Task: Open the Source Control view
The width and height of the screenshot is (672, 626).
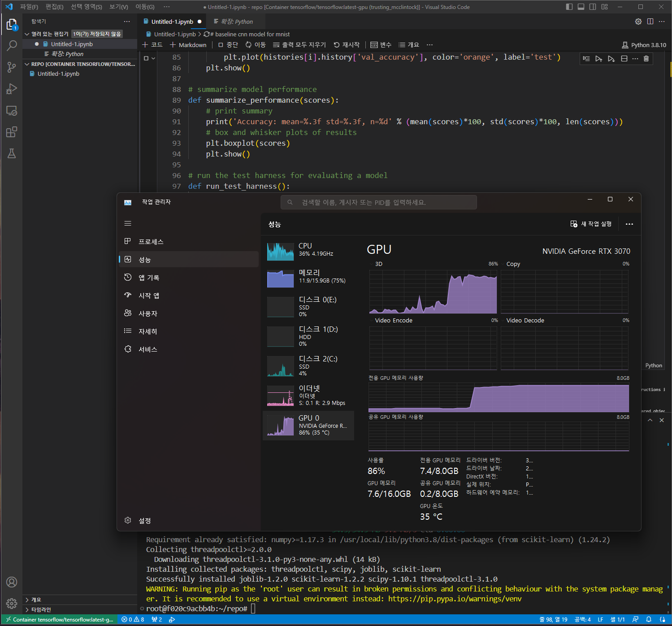Action: [12, 67]
